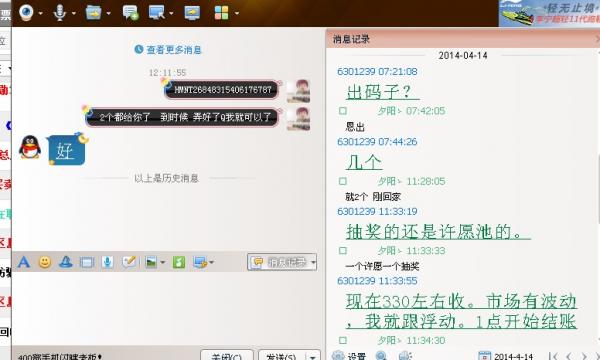Click the magic emoticon wizard hat icon
600x360 pixels.
click(x=66, y=262)
